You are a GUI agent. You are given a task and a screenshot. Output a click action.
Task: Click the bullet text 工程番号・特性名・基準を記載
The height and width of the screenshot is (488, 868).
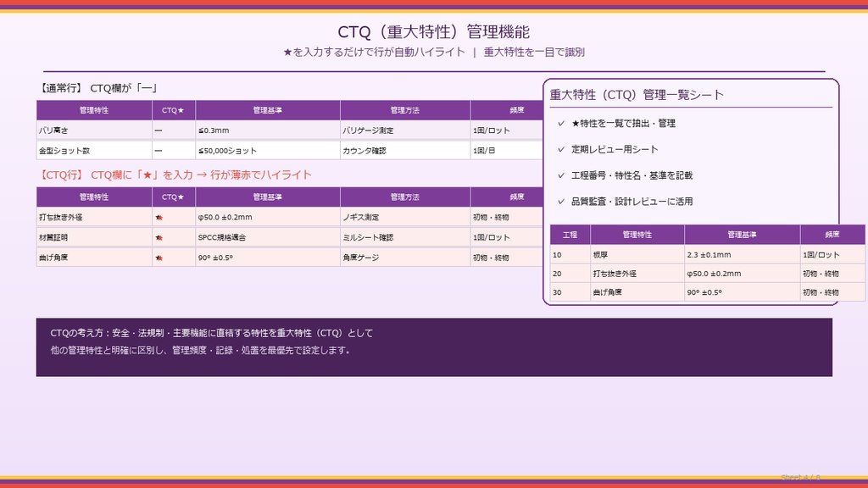632,175
